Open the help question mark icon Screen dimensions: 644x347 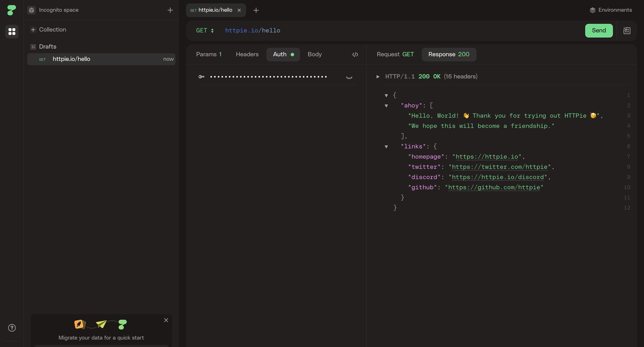[12, 328]
